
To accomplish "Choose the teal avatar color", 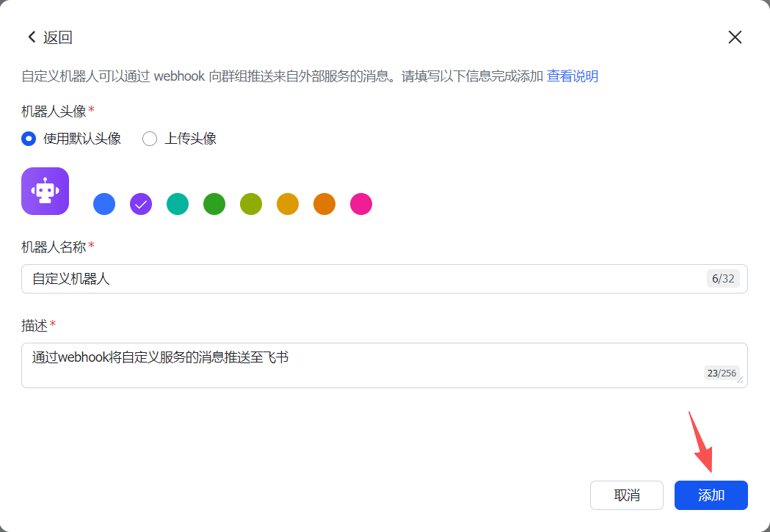I will pyautogui.click(x=178, y=204).
